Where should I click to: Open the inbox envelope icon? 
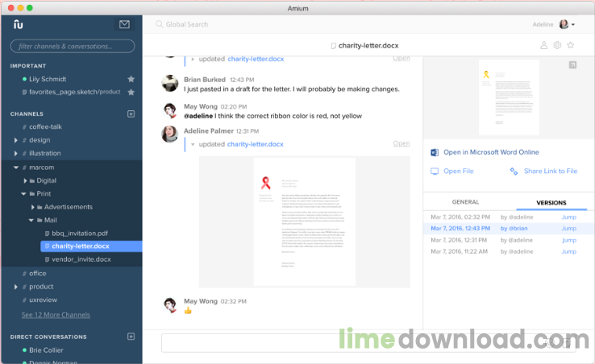click(x=124, y=24)
